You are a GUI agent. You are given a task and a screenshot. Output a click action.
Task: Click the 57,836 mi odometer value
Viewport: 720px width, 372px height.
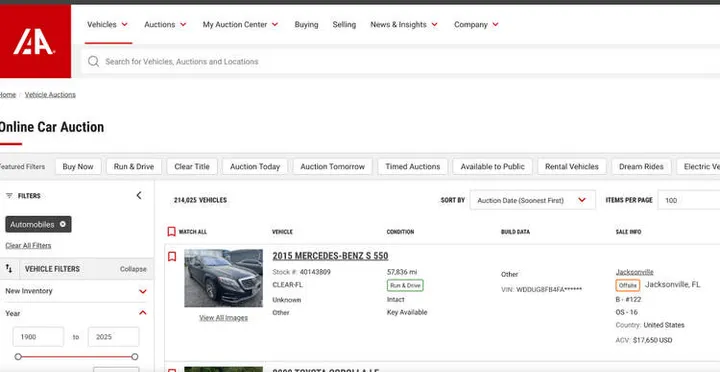coord(402,272)
